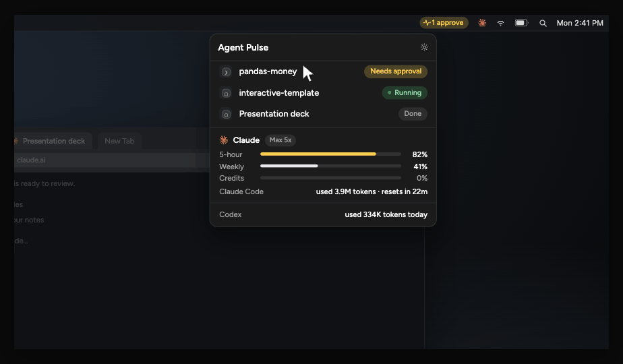This screenshot has width=623, height=364.
Task: Click 'used 3.9M tokens · resets in 22m'
Action: coord(372,191)
